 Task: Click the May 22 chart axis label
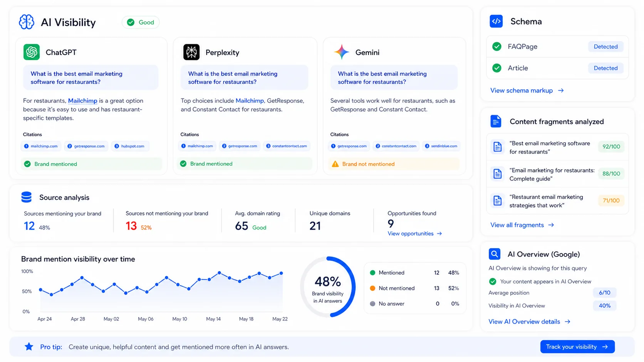tap(280, 319)
